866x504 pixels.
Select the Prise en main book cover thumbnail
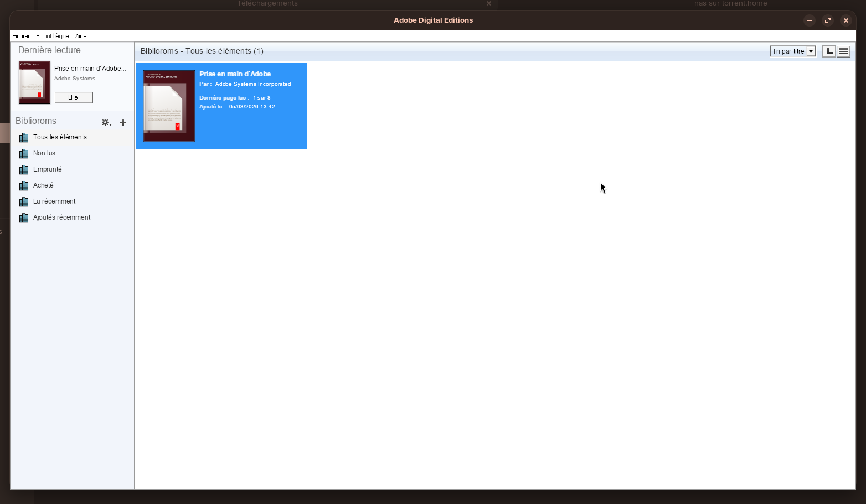click(x=169, y=106)
